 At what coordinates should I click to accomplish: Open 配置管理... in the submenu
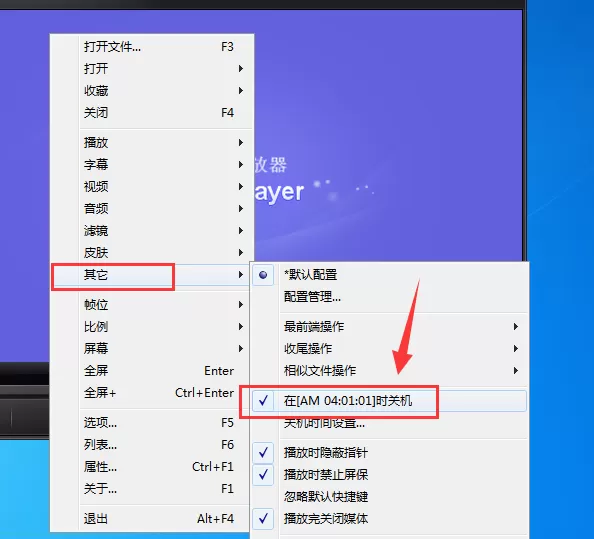point(389,297)
